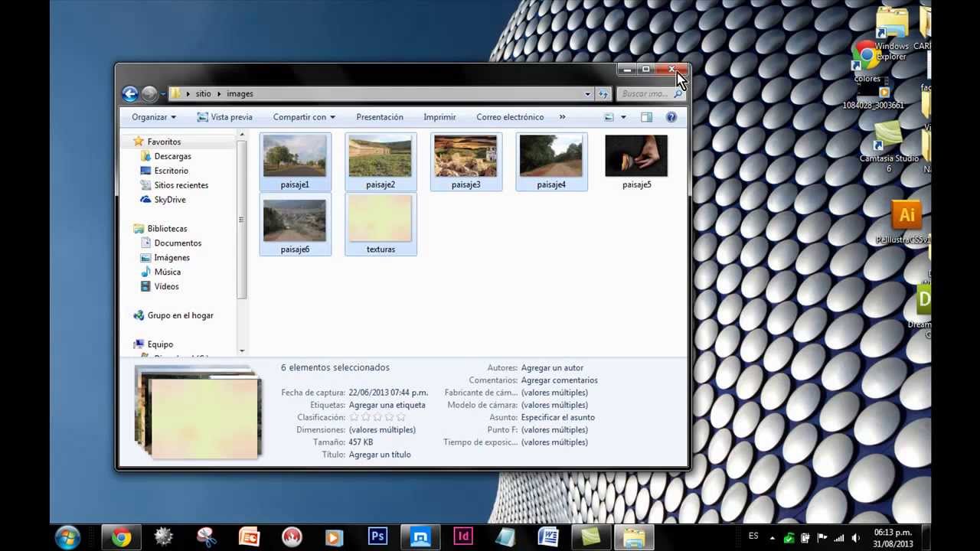
Task: Open the Documentos library
Action: coord(178,243)
